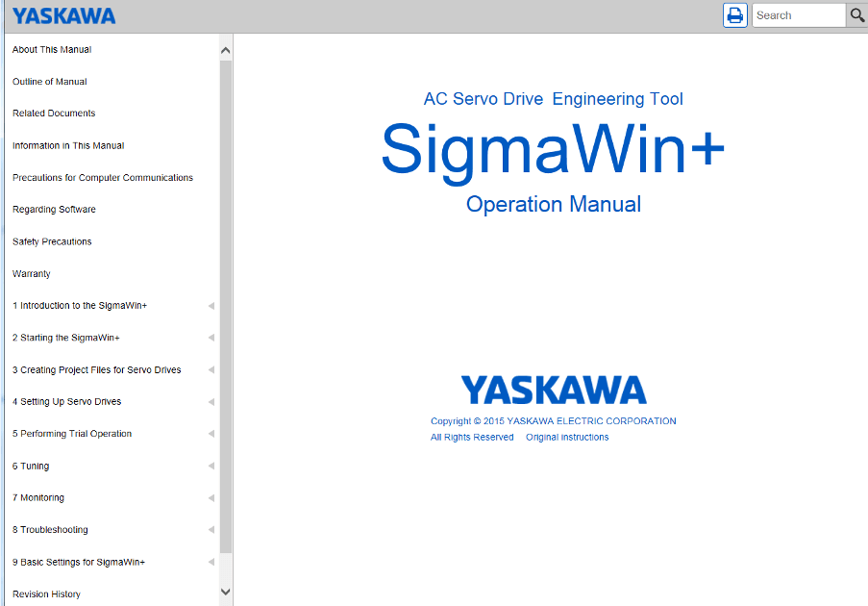Expand the Troubleshooting chapter arrow

click(x=211, y=530)
